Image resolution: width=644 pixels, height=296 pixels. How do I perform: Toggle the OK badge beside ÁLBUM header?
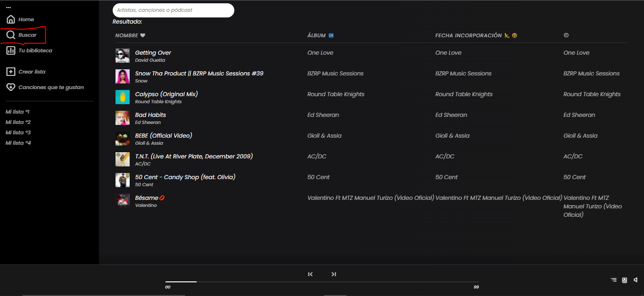[x=331, y=35]
